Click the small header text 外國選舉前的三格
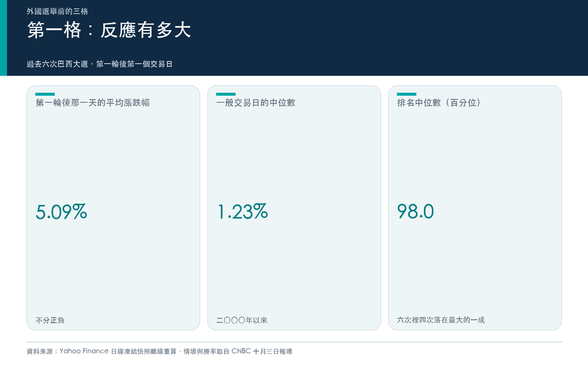The image size is (588, 368). (x=57, y=11)
